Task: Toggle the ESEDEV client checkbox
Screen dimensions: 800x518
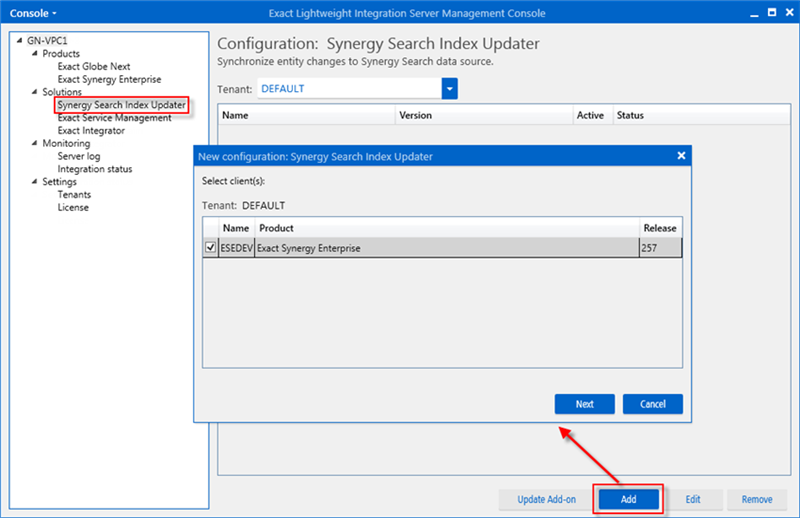Action: pyautogui.click(x=210, y=248)
